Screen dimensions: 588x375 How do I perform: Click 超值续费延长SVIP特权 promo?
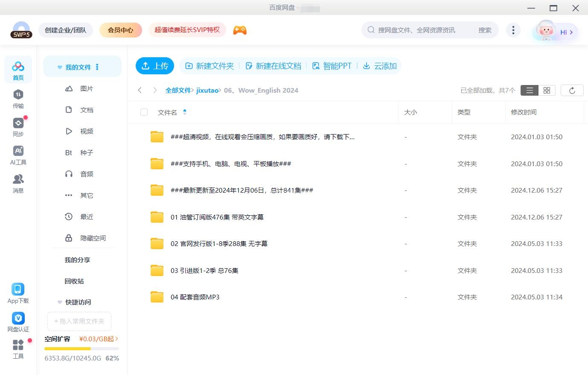click(187, 30)
